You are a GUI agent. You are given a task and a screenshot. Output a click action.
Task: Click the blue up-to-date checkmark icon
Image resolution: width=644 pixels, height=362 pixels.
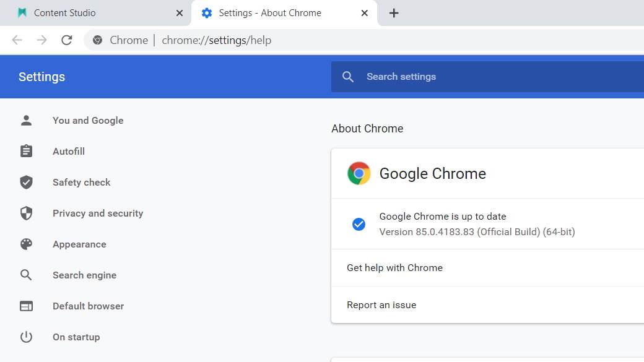click(x=359, y=224)
